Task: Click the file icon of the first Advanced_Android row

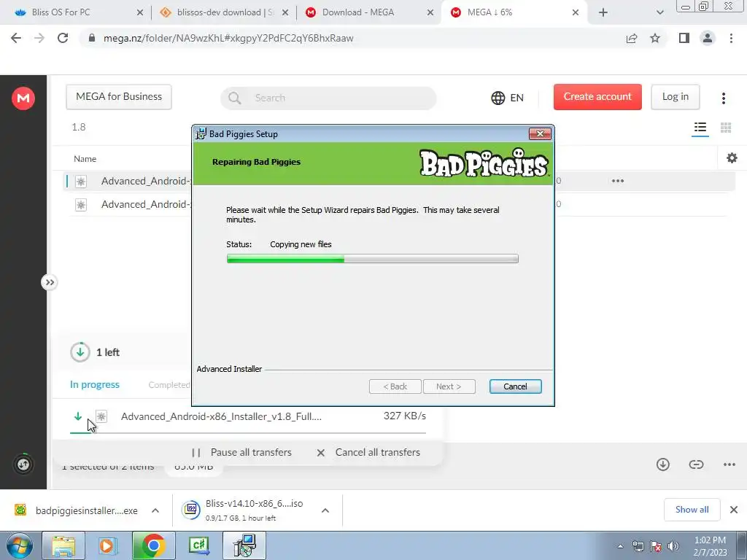Action: click(x=81, y=181)
